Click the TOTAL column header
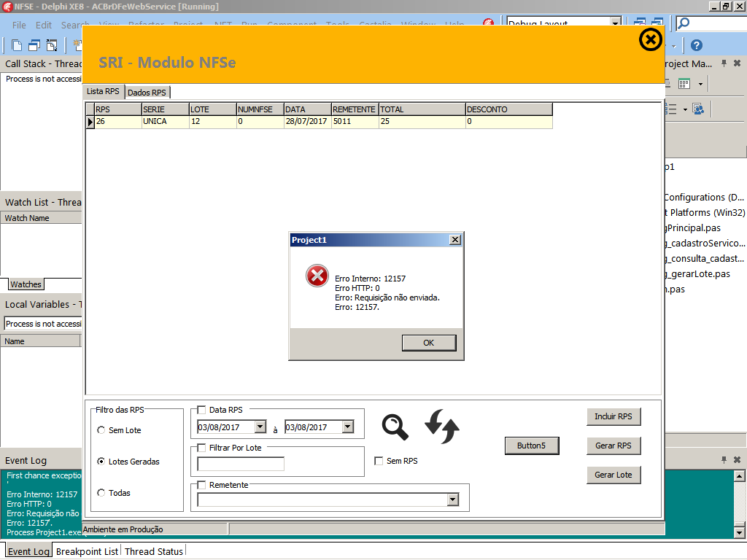 pos(422,109)
